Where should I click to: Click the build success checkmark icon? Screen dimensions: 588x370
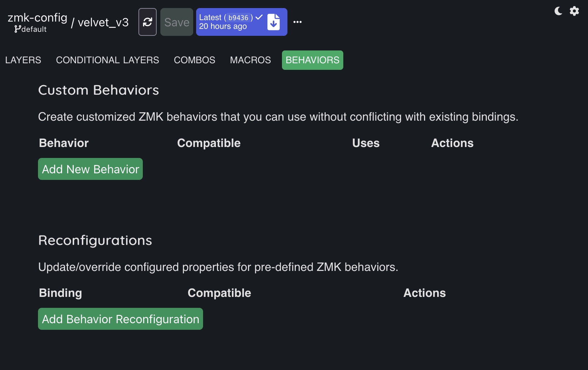259,17
